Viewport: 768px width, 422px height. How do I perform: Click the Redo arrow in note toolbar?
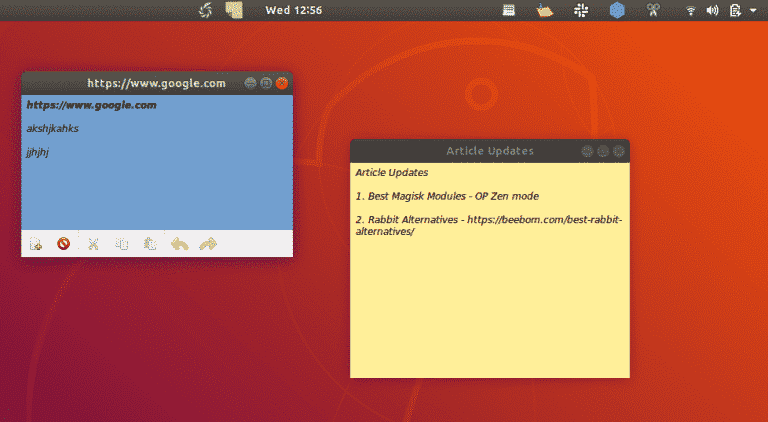point(208,243)
